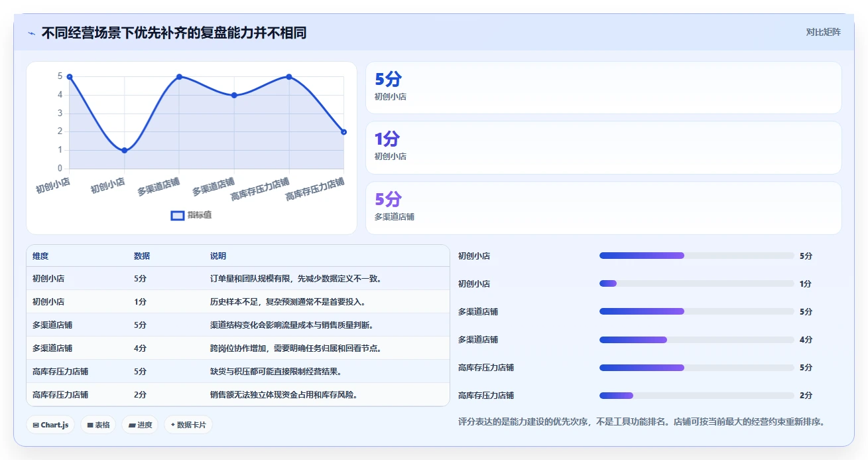Click the 指标值 legend color box
Image resolution: width=868 pixels, height=460 pixels.
tap(177, 215)
